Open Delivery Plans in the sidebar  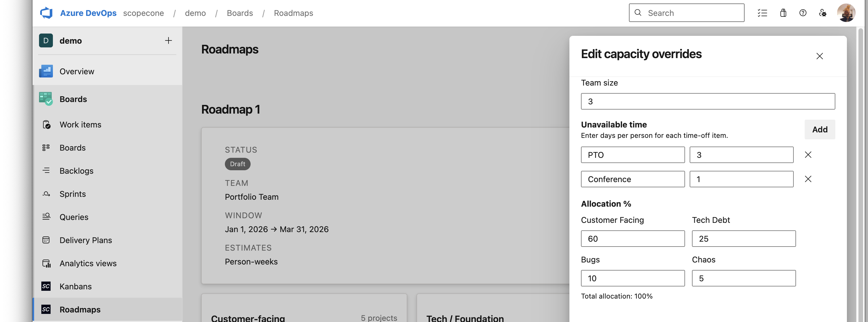click(x=86, y=240)
